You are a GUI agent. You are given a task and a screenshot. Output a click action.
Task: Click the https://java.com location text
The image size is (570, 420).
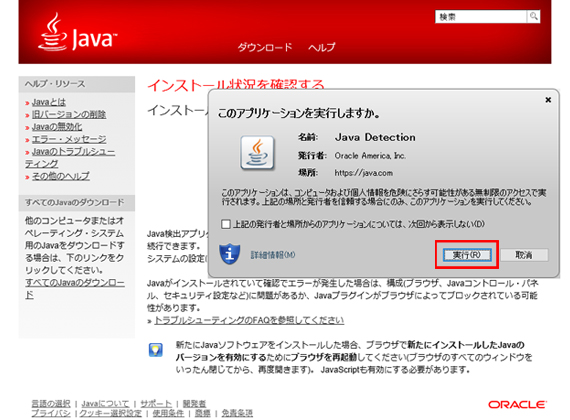point(364,173)
